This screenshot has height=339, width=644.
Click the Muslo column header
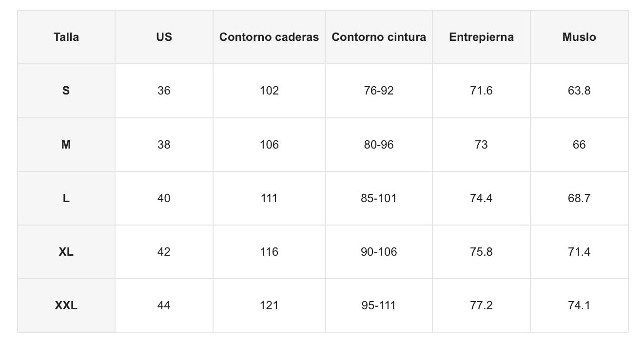click(x=579, y=37)
